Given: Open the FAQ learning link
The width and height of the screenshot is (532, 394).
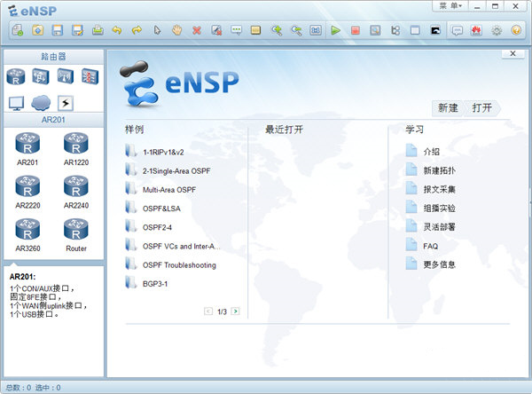Looking at the screenshot, I should [430, 246].
